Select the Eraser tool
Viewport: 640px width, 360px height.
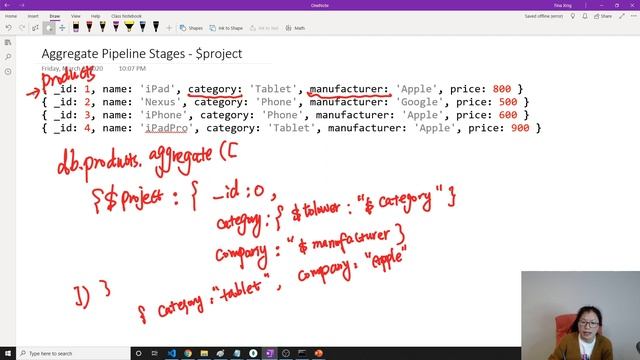tap(49, 28)
